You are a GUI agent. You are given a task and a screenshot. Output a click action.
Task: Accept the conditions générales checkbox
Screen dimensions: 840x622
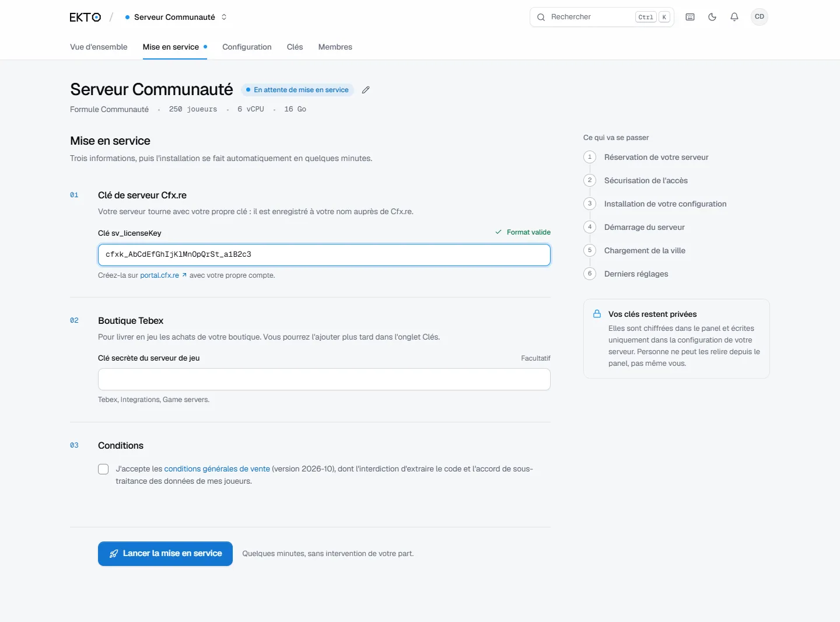coord(103,469)
